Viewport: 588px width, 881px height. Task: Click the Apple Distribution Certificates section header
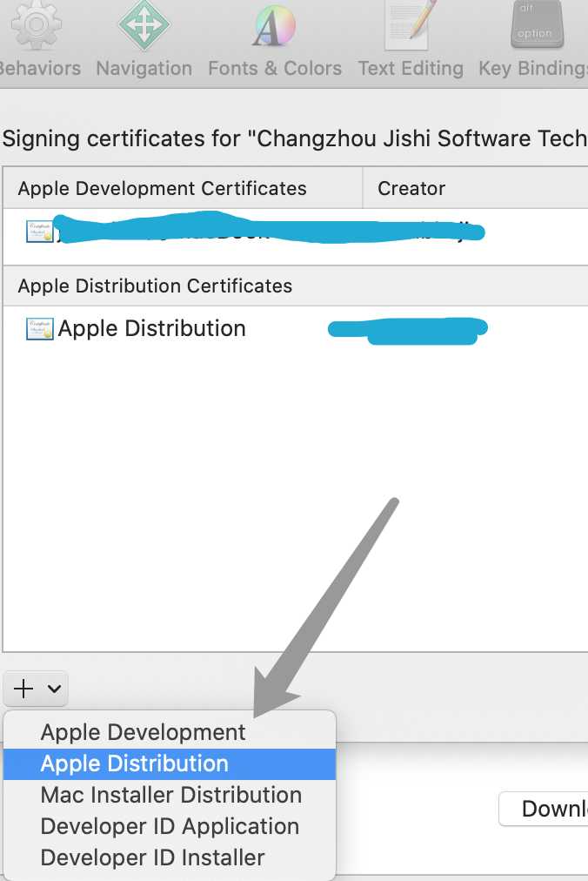click(x=296, y=286)
